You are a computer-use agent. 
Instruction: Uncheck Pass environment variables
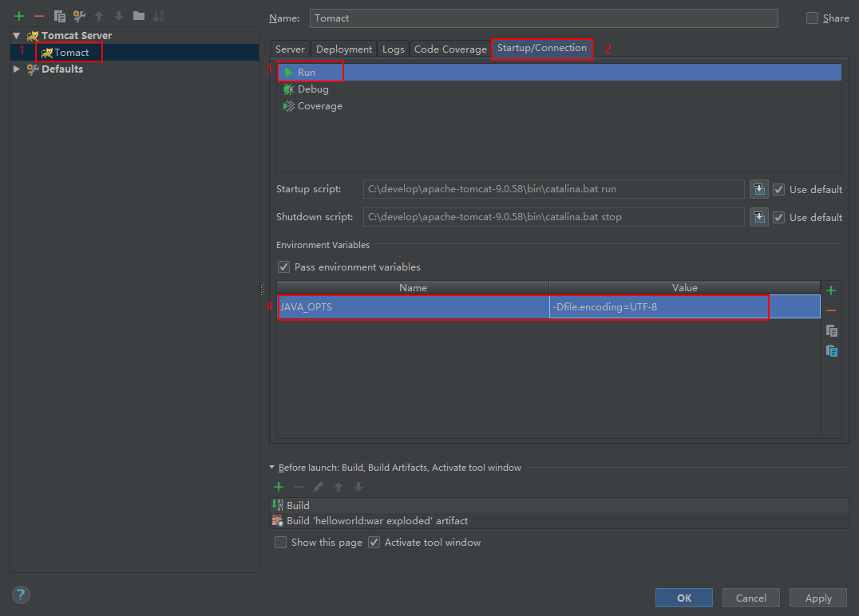[x=283, y=267]
